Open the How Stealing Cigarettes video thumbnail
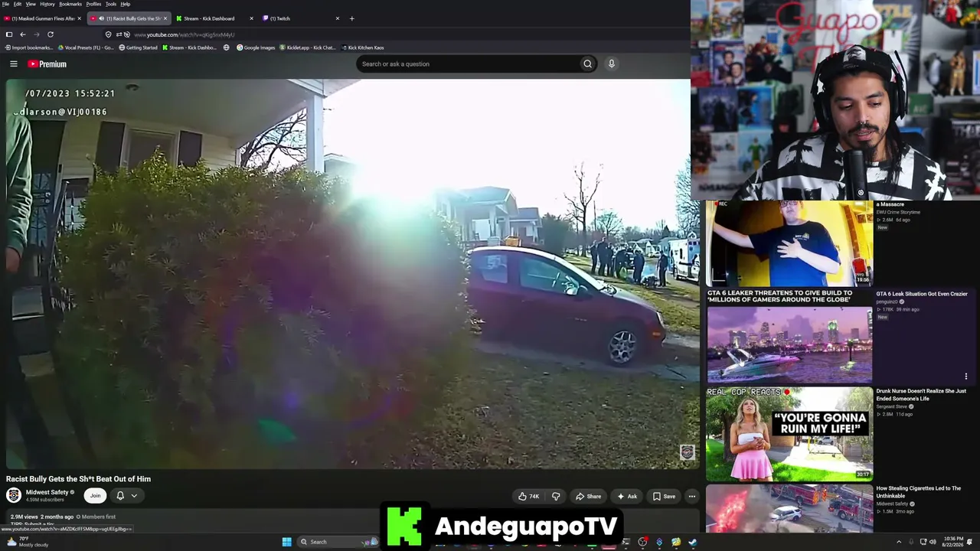 pos(789,507)
